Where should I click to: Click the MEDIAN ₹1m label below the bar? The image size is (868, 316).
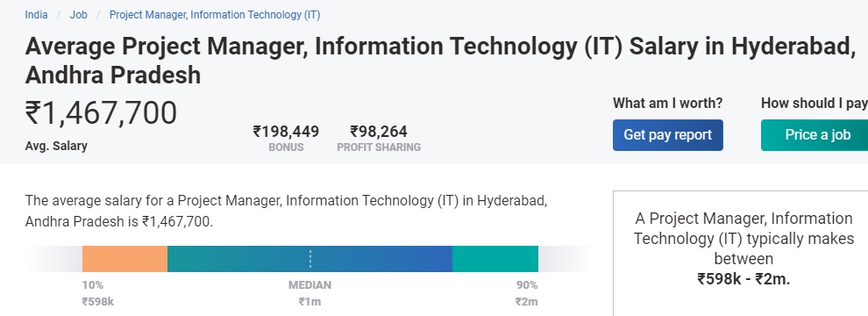(x=309, y=293)
